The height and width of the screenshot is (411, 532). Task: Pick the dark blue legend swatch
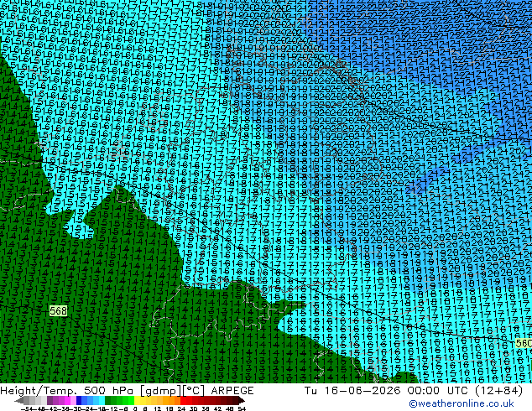point(79,401)
